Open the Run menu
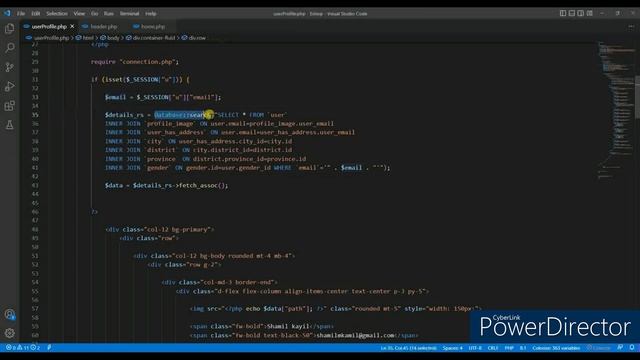The width and height of the screenshot is (640, 360). (x=109, y=13)
